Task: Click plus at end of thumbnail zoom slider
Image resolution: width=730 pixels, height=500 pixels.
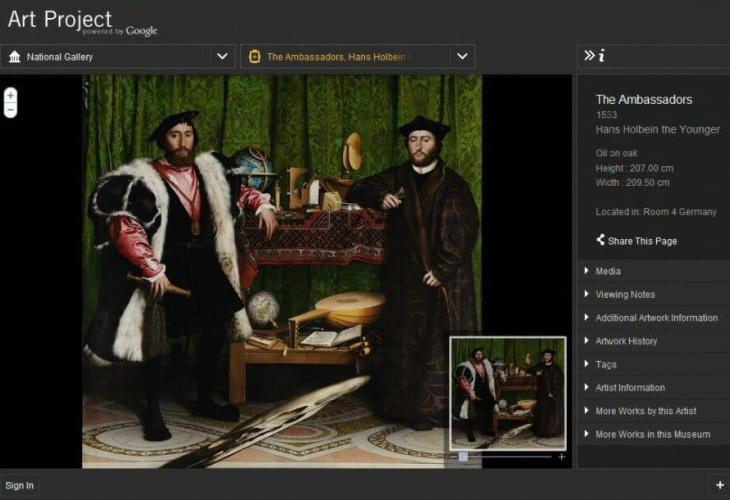Action: coord(561,457)
